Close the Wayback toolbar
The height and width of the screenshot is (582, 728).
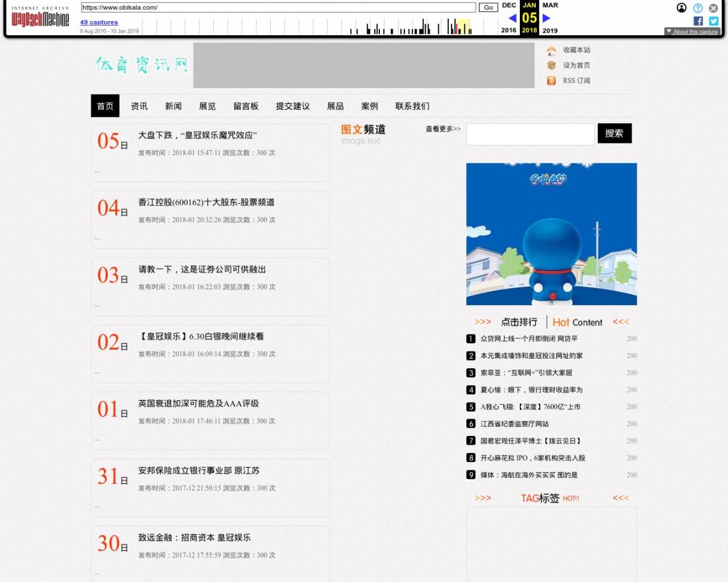(x=713, y=8)
